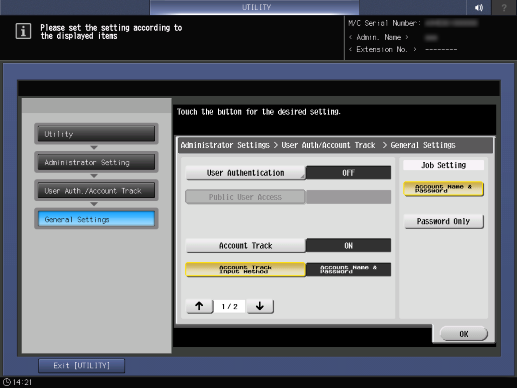Screen dimensions: 517x388
Task: Click Exit [UTILITY] button
Action: tap(81, 366)
